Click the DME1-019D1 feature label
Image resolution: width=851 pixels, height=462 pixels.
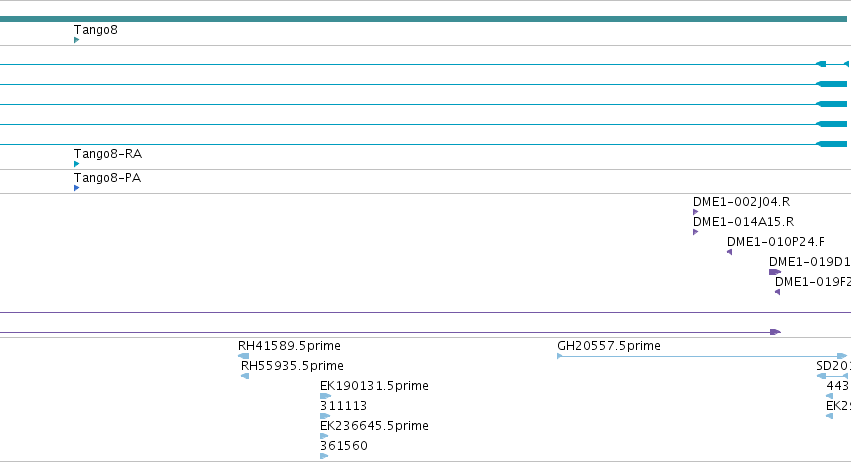[x=810, y=262]
